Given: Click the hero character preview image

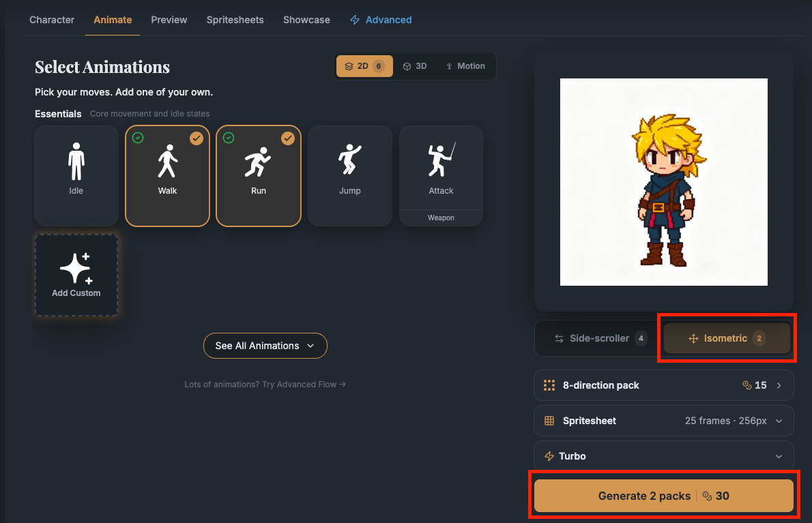Looking at the screenshot, I should (663, 182).
